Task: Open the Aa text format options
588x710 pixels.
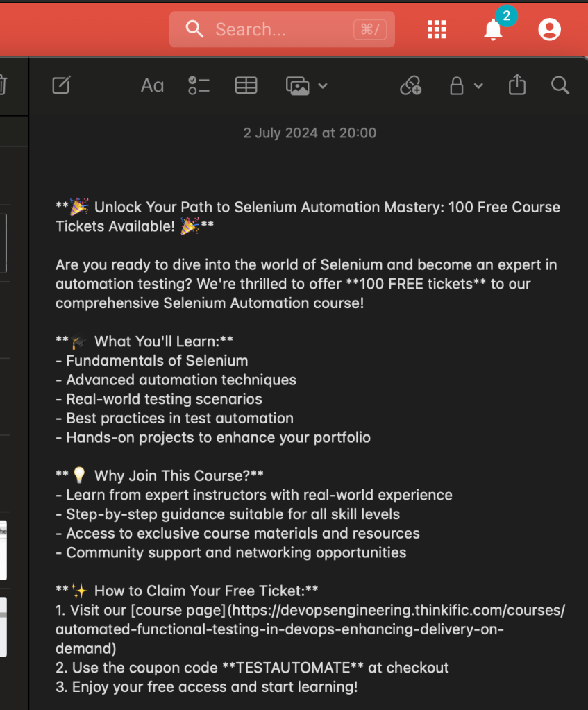Action: [152, 85]
